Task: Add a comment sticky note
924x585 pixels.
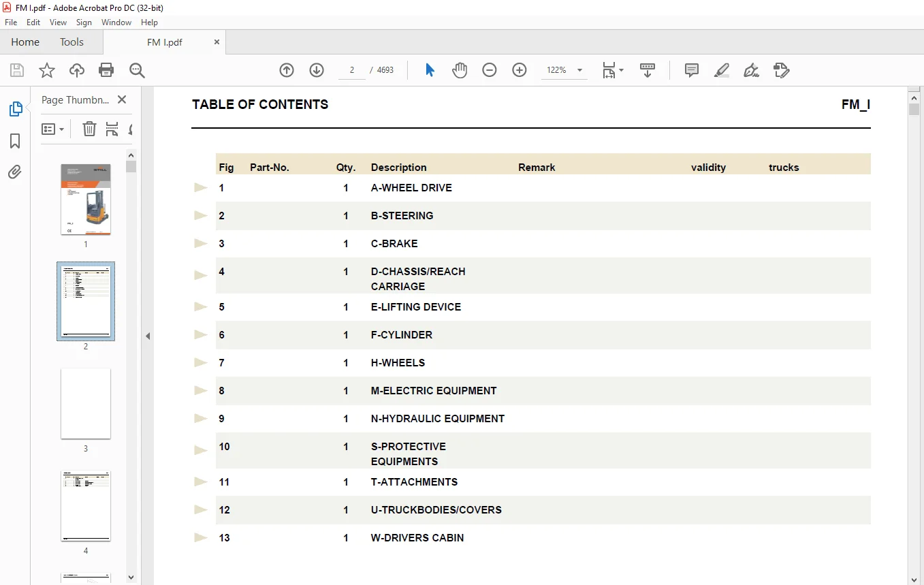Action: [692, 70]
